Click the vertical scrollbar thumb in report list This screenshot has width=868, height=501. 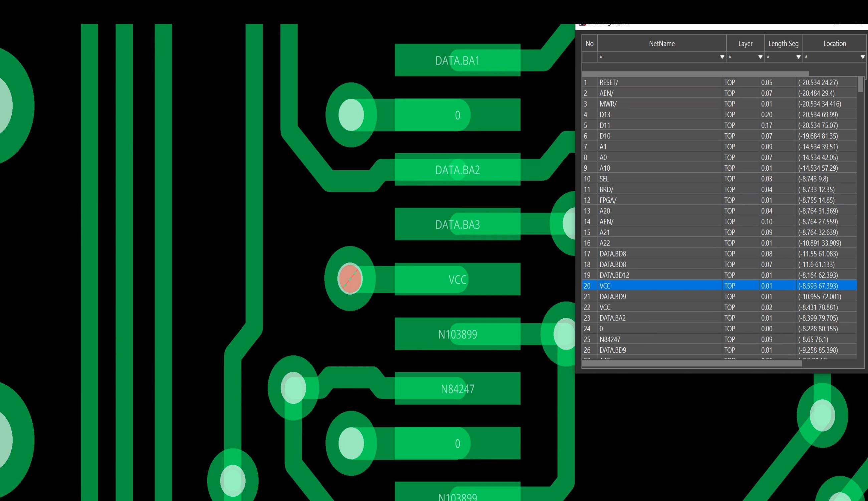860,84
